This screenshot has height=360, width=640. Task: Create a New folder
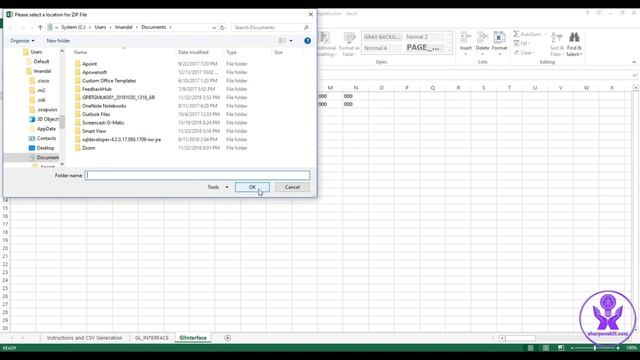click(58, 41)
